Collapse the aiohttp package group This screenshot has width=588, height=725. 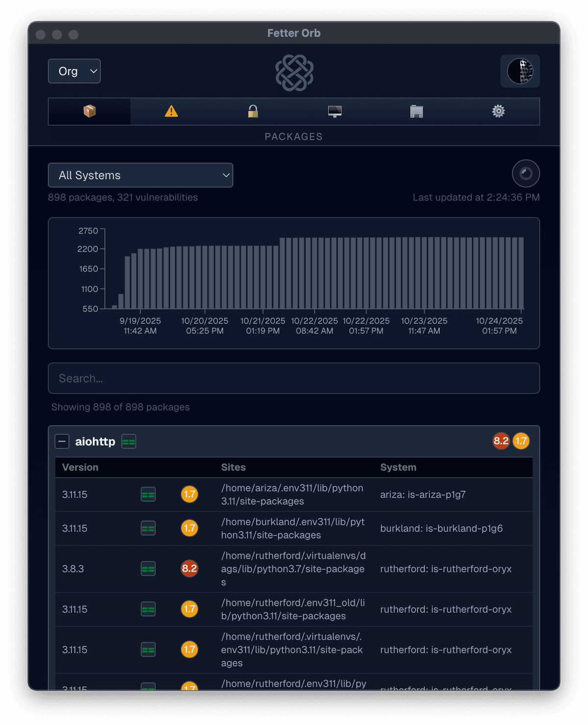(62, 441)
